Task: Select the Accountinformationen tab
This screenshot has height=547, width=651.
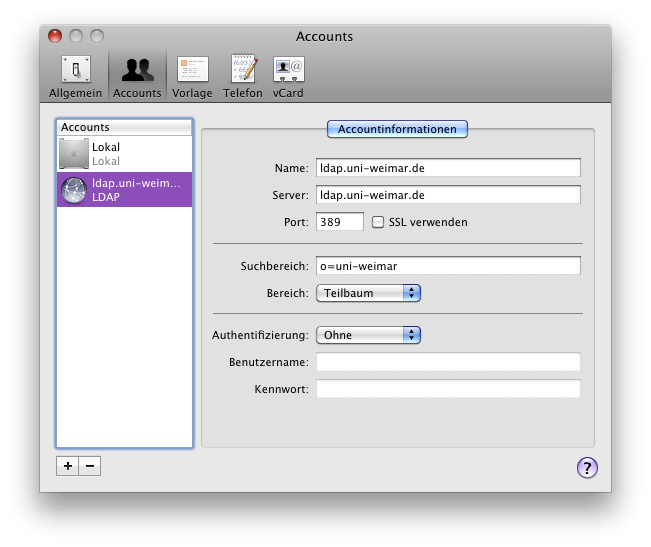Action: pyautogui.click(x=397, y=129)
